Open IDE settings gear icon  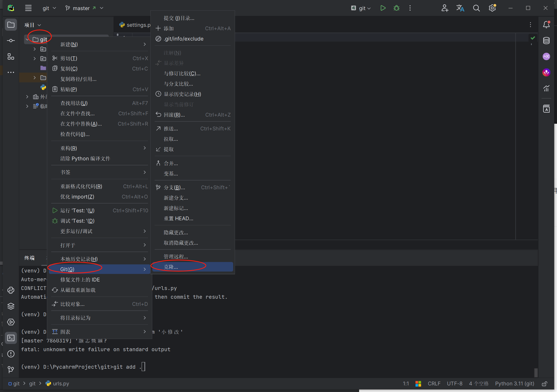click(492, 8)
